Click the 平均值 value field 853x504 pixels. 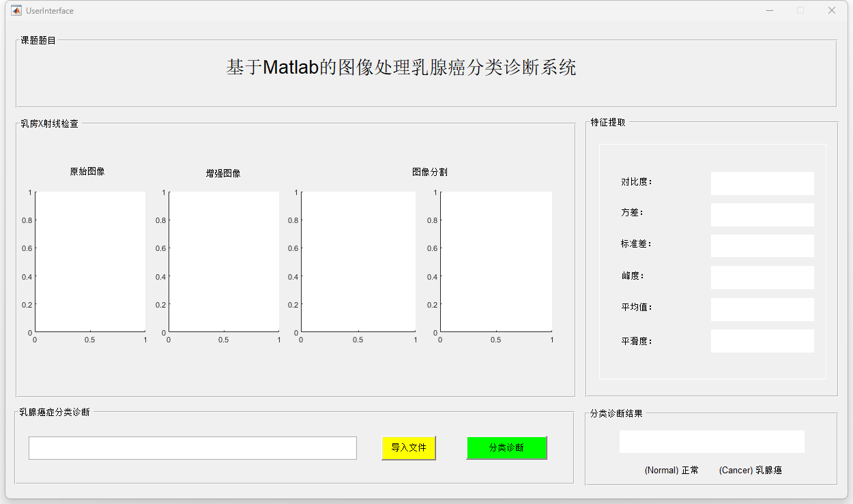[762, 310]
